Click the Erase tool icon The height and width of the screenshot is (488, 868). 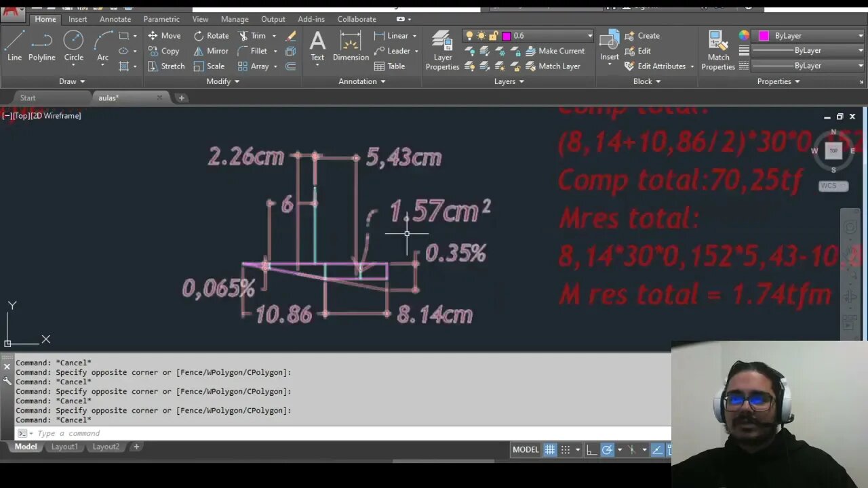click(291, 36)
